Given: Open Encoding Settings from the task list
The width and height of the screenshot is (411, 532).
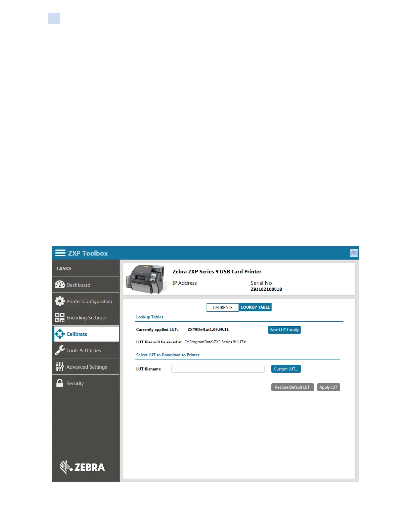Looking at the screenshot, I should (86, 317).
